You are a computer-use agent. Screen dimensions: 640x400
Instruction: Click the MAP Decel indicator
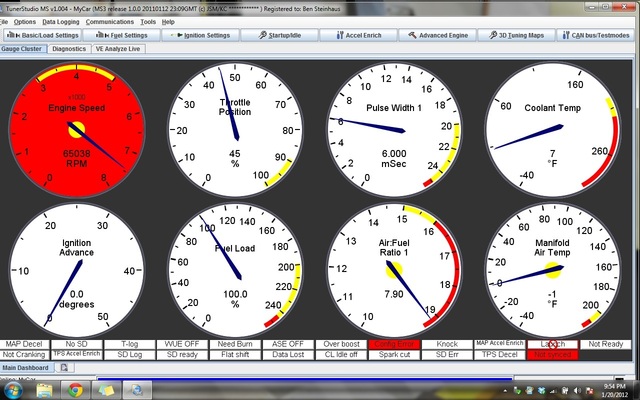coord(24,344)
